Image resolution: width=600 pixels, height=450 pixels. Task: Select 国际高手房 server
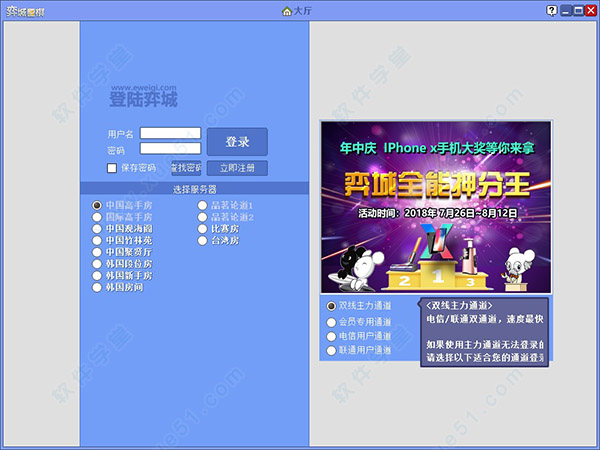tap(97, 217)
